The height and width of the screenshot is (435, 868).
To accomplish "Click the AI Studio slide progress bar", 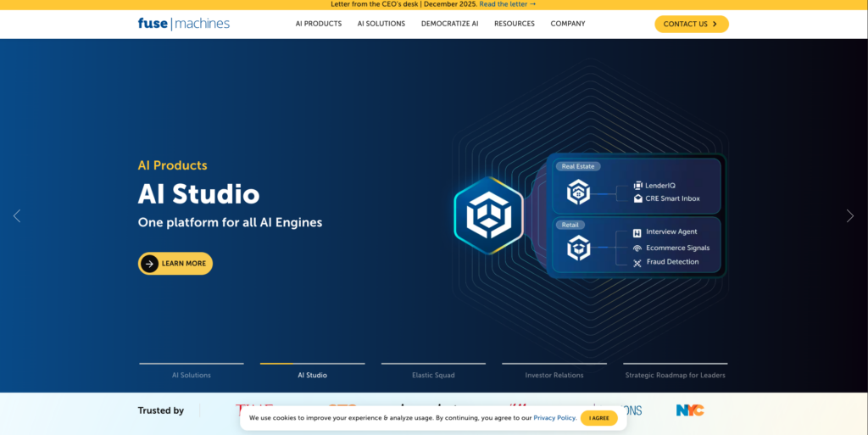I will click(x=312, y=364).
